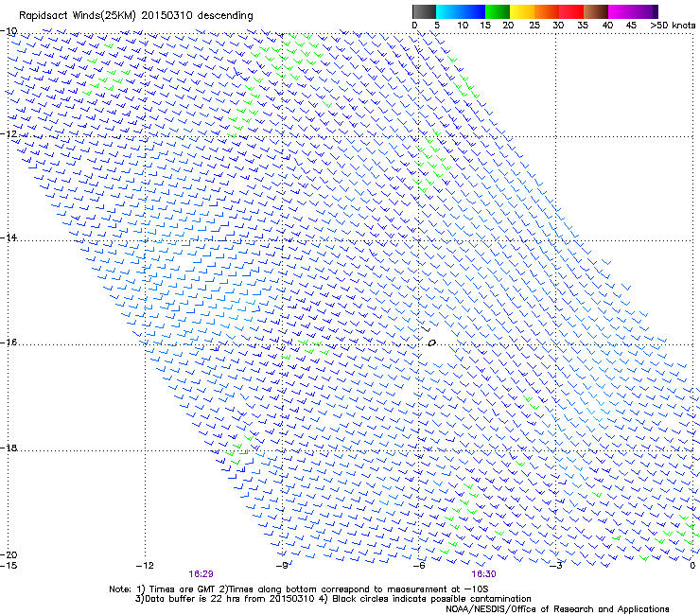Click note 'Black circles indicate possible contamination'
Image resolution: width=700 pixels, height=615 pixels.
pos(431,599)
